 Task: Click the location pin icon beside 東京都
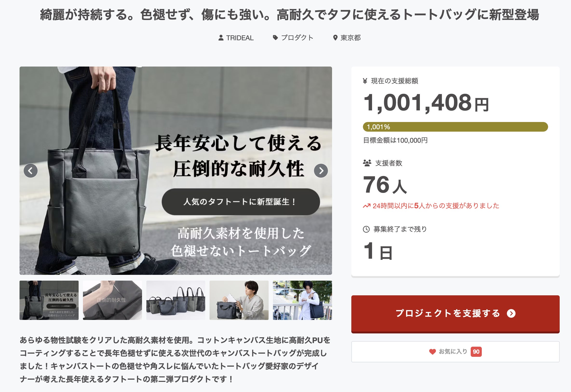(335, 38)
